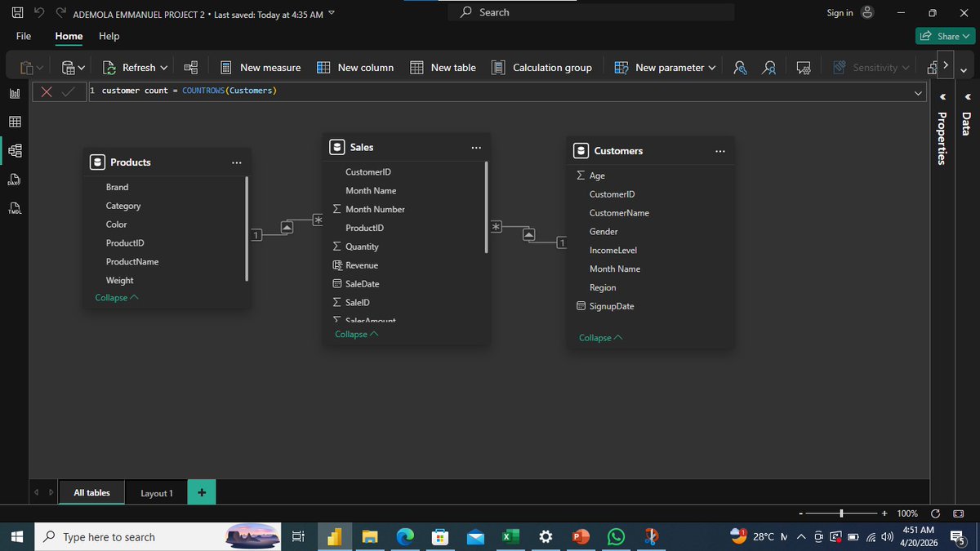Click the Manage roles icon

739,68
